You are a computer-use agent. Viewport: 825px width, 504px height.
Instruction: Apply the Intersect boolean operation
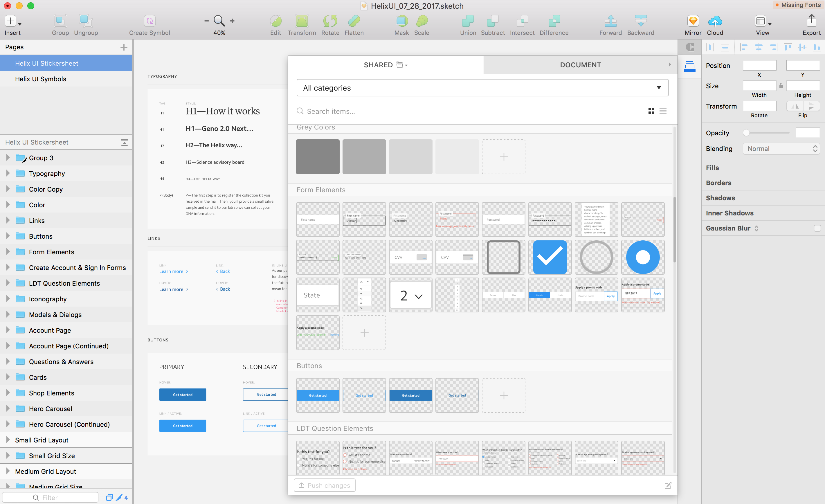point(522,21)
